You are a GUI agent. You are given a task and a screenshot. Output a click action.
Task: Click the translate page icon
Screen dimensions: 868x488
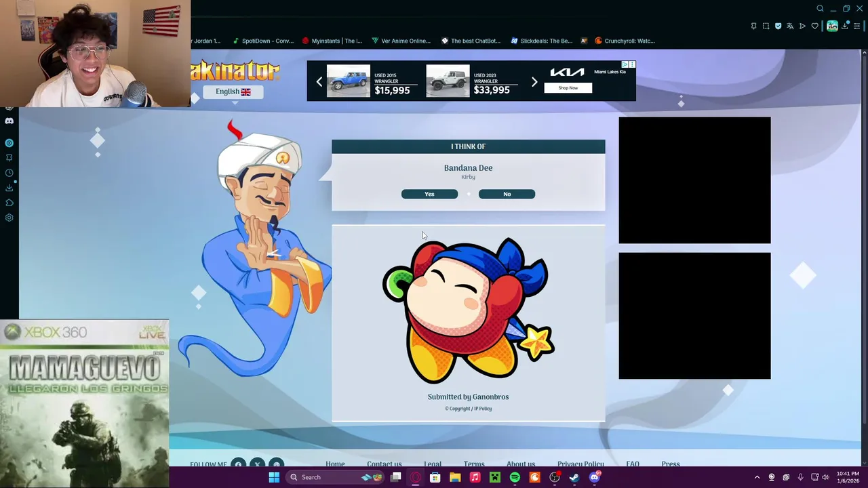click(790, 26)
